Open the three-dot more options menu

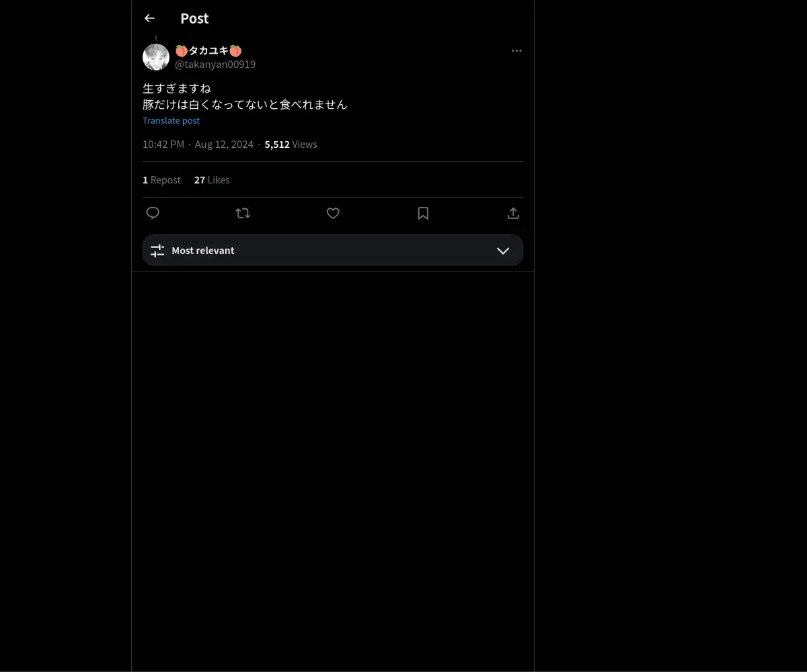(516, 50)
